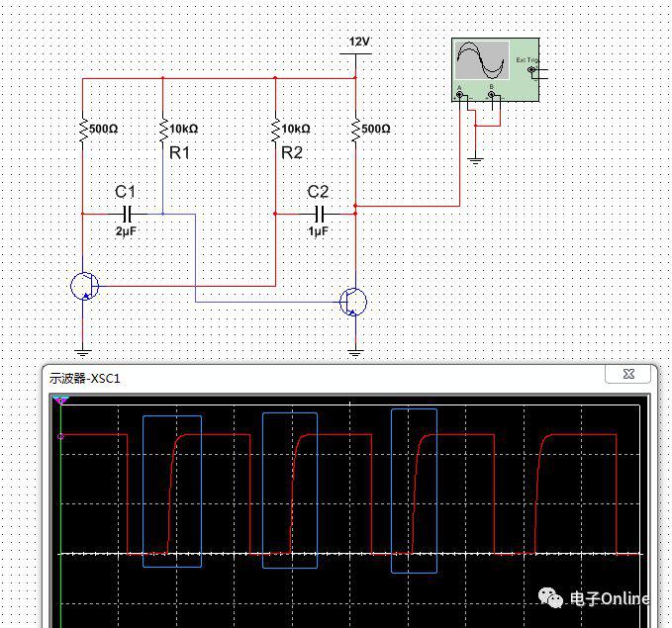Click oscilloscope channel B terminal
The width and height of the screenshot is (672, 628).
click(492, 96)
